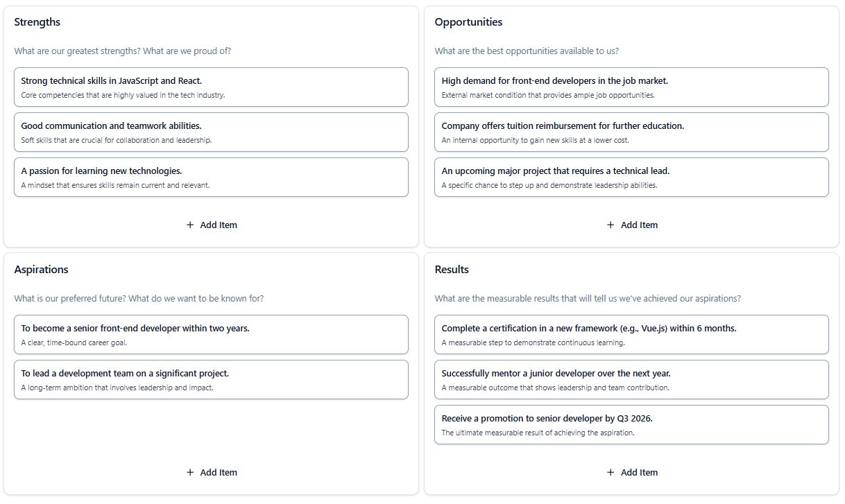Open the communication and teamwork abilities card
This screenshot has height=504, width=845.
coord(211,132)
